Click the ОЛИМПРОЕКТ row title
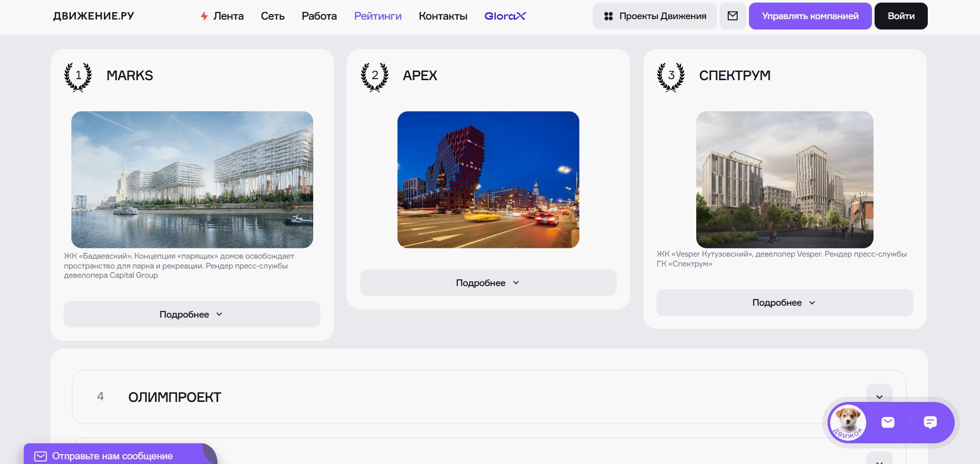Image resolution: width=980 pixels, height=464 pixels. pos(175,397)
